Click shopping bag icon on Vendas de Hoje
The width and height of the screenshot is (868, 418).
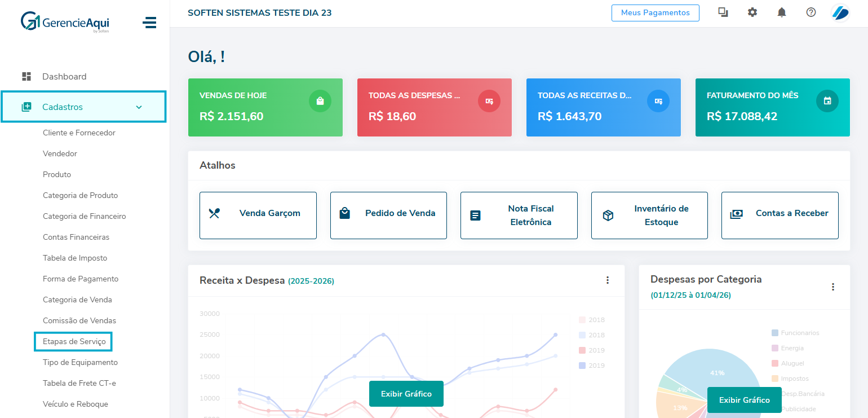(x=320, y=101)
